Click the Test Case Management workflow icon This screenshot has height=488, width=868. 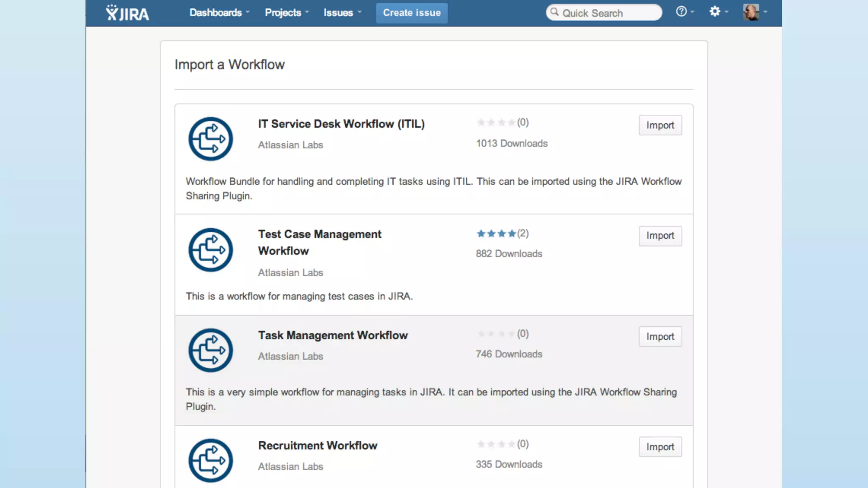pos(211,250)
